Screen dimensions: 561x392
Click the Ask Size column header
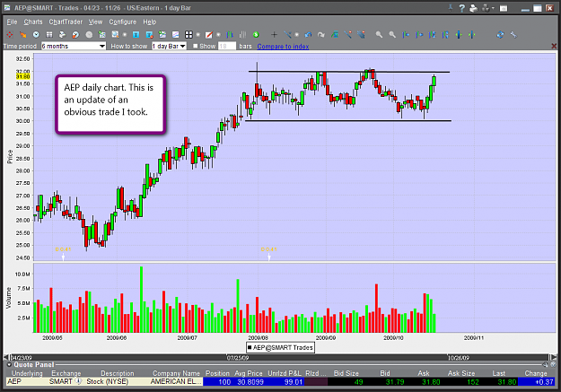(461, 373)
